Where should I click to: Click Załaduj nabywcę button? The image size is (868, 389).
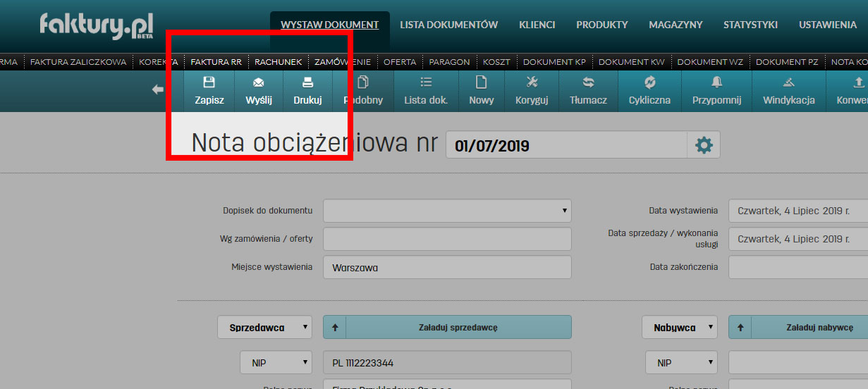(x=809, y=327)
